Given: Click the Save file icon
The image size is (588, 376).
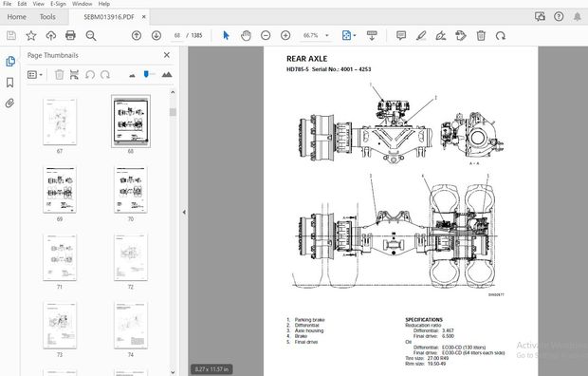Looking at the screenshot, I should click(x=11, y=36).
